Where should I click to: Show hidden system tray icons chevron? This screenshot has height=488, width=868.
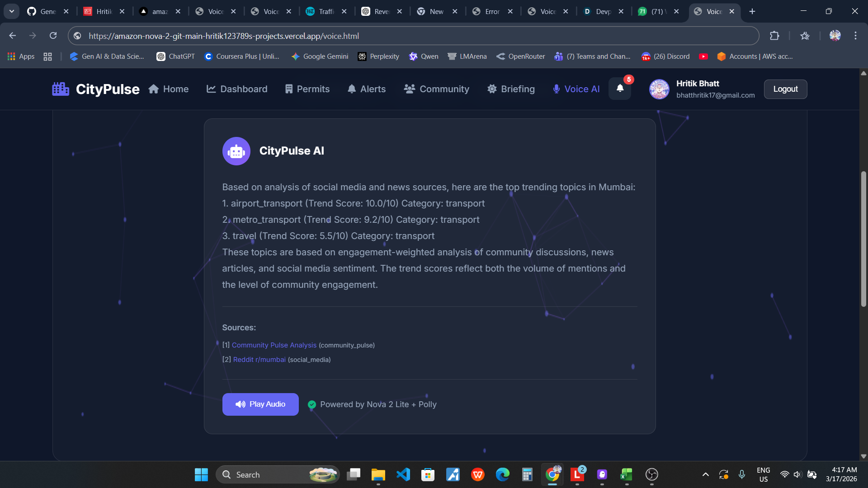click(705, 474)
